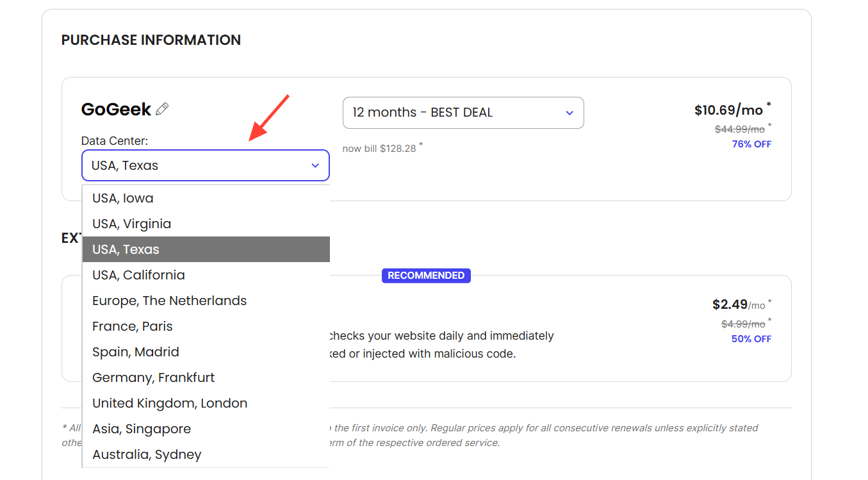The width and height of the screenshot is (868, 480).
Task: Select Asia, Singapore data center
Action: pos(206,429)
